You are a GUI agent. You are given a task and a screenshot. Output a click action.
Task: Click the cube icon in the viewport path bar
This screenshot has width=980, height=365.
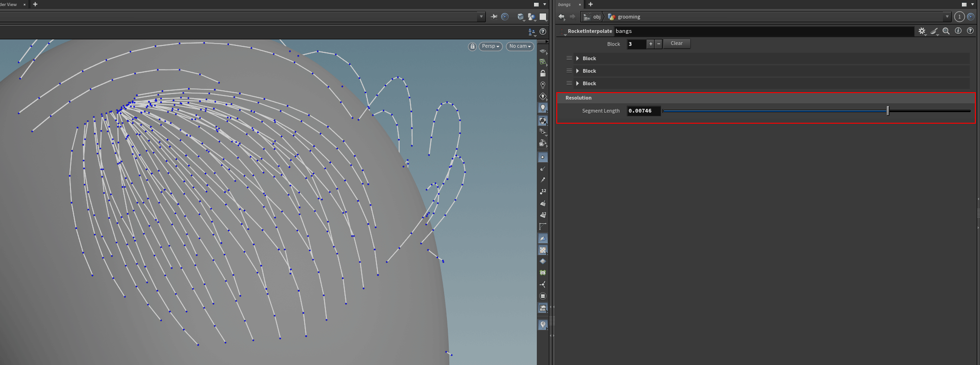pyautogui.click(x=521, y=17)
